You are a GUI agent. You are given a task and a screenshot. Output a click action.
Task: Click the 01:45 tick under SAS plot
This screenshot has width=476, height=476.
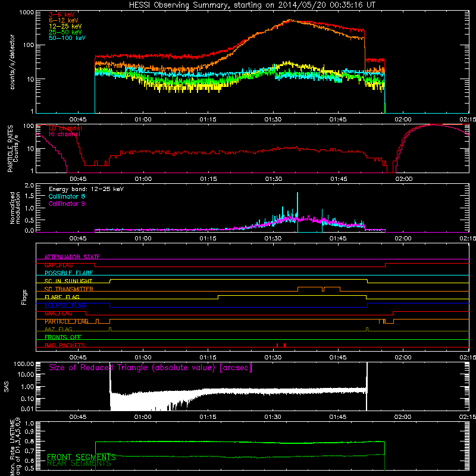(x=338, y=417)
